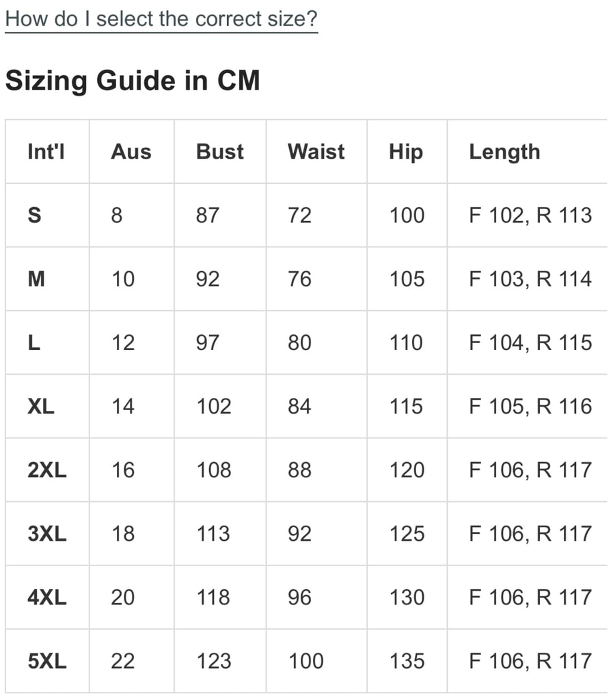Screen dimensions: 613x700
Task: Select the Int'l column header
Action: click(46, 152)
